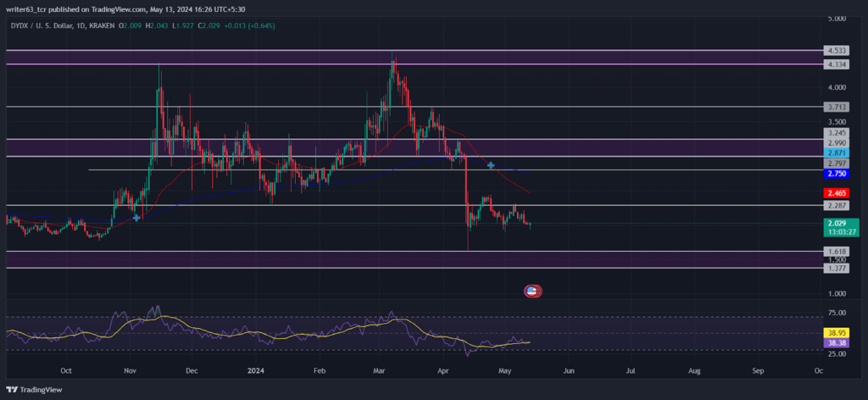868x400 pixels.
Task: Select the red 2.465 moving average label
Action: [835, 193]
